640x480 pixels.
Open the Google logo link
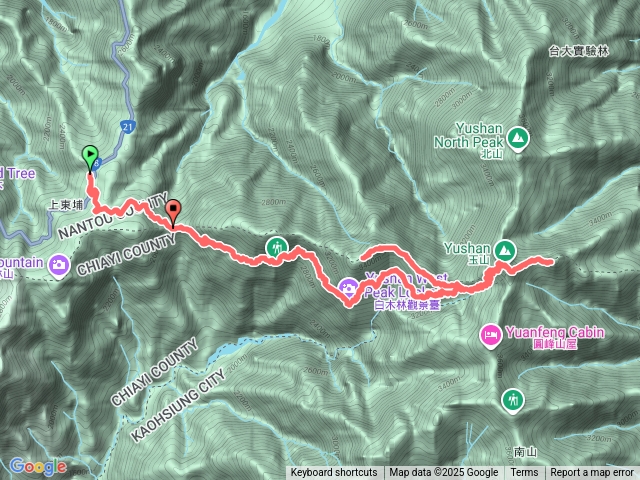pos(38,467)
